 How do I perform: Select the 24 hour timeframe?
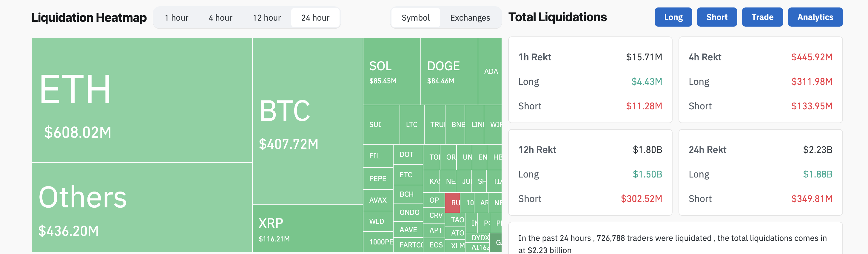click(x=315, y=18)
